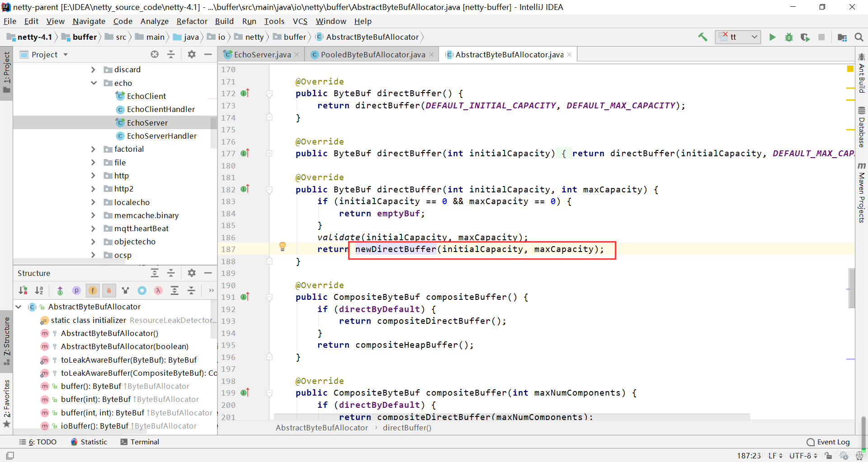868x462 pixels.
Task: Toggle Show Anonymous Classes blue circle icon
Action: click(x=142, y=290)
